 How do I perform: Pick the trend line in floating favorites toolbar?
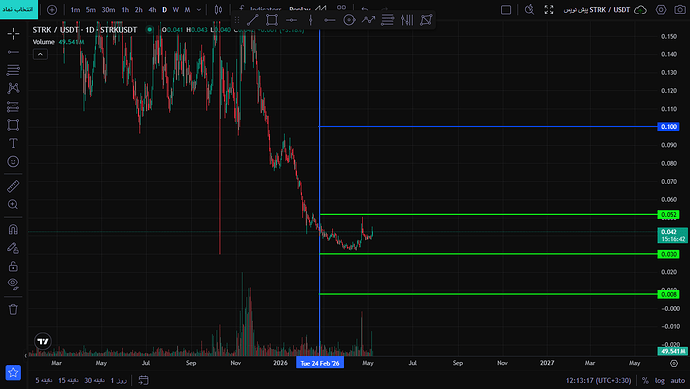click(253, 20)
